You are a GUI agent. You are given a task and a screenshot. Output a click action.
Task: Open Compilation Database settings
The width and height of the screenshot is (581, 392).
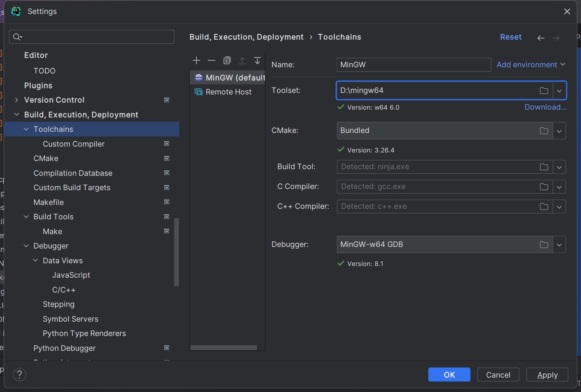(73, 173)
